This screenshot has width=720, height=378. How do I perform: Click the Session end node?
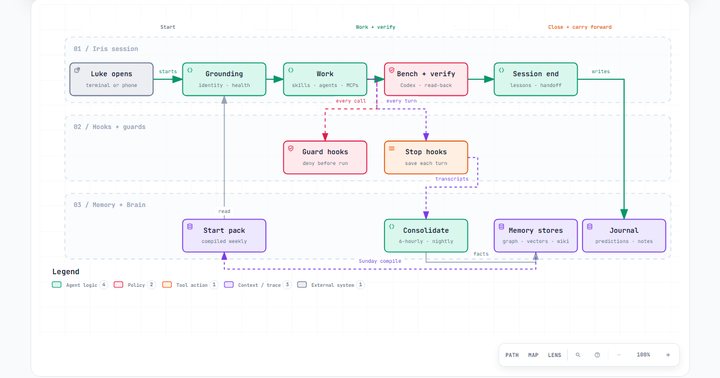point(535,79)
